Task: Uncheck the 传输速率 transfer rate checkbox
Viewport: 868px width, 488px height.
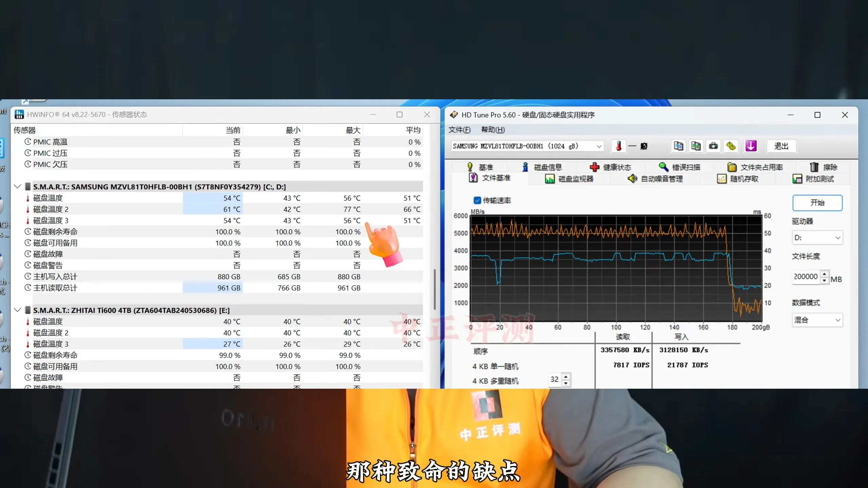Action: 477,200
